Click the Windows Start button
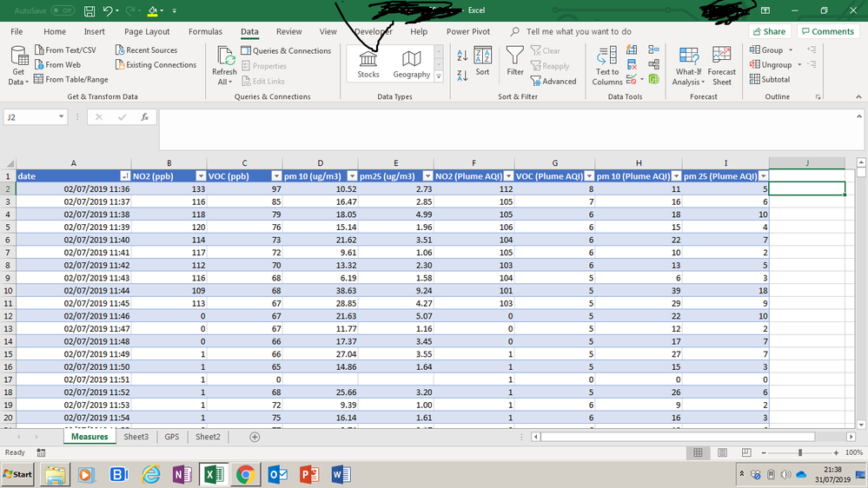 pyautogui.click(x=17, y=474)
